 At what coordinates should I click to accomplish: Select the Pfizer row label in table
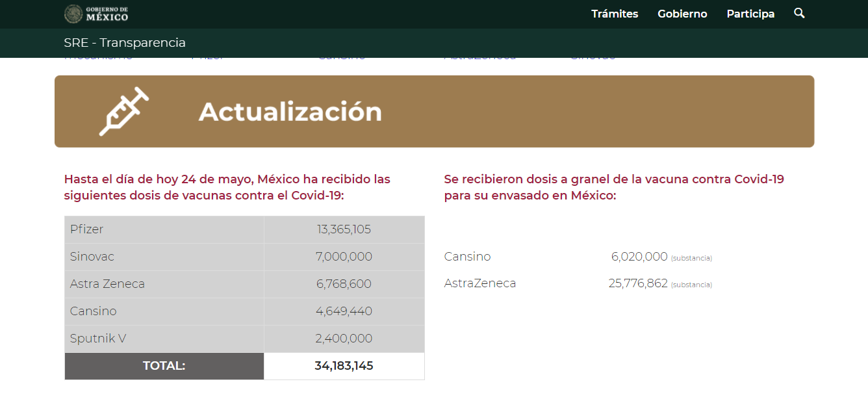(87, 229)
